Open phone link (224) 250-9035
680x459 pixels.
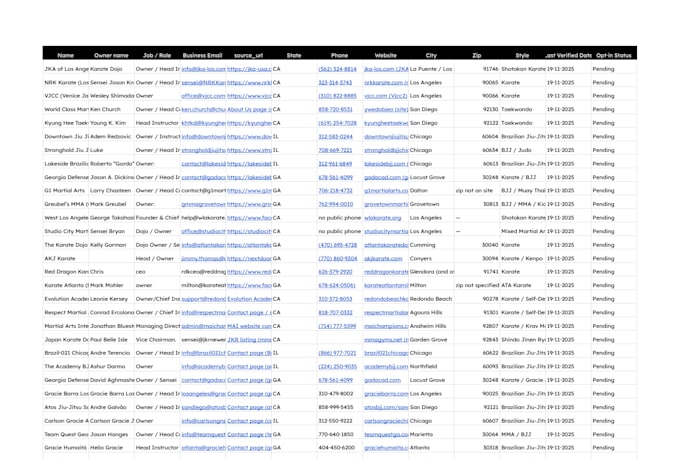[337, 366]
